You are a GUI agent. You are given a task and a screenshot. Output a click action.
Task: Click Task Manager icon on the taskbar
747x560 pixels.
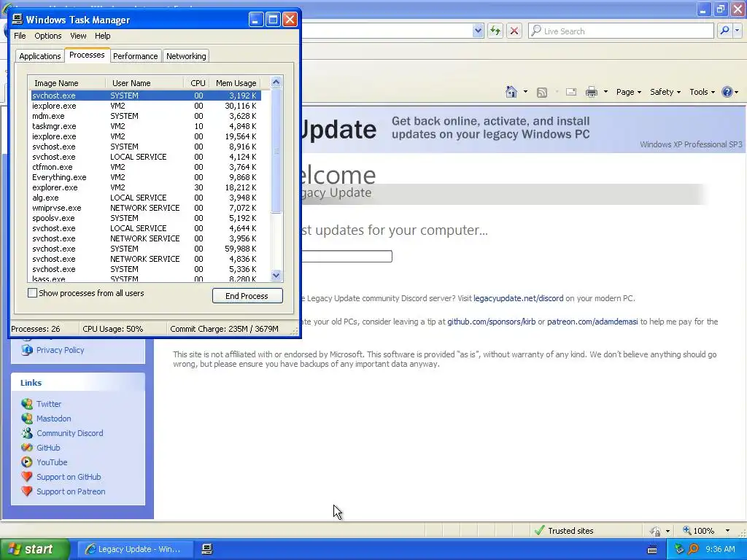tap(206, 549)
